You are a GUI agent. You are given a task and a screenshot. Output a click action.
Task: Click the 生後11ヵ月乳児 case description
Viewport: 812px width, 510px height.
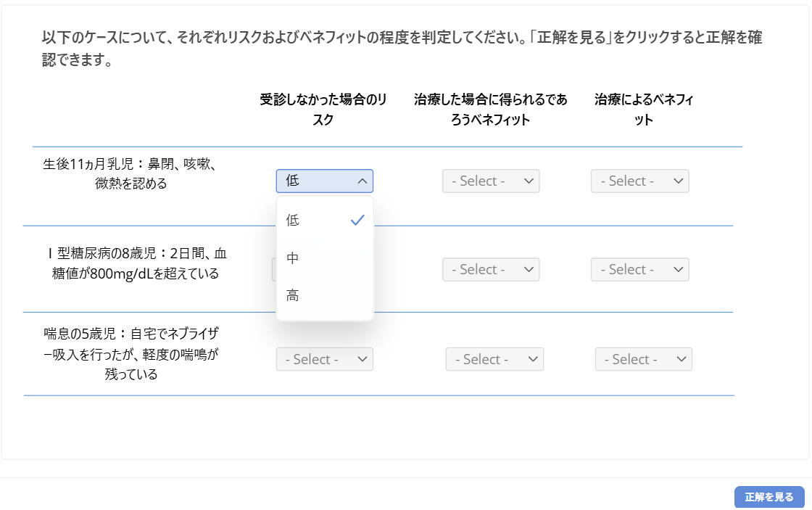point(130,173)
